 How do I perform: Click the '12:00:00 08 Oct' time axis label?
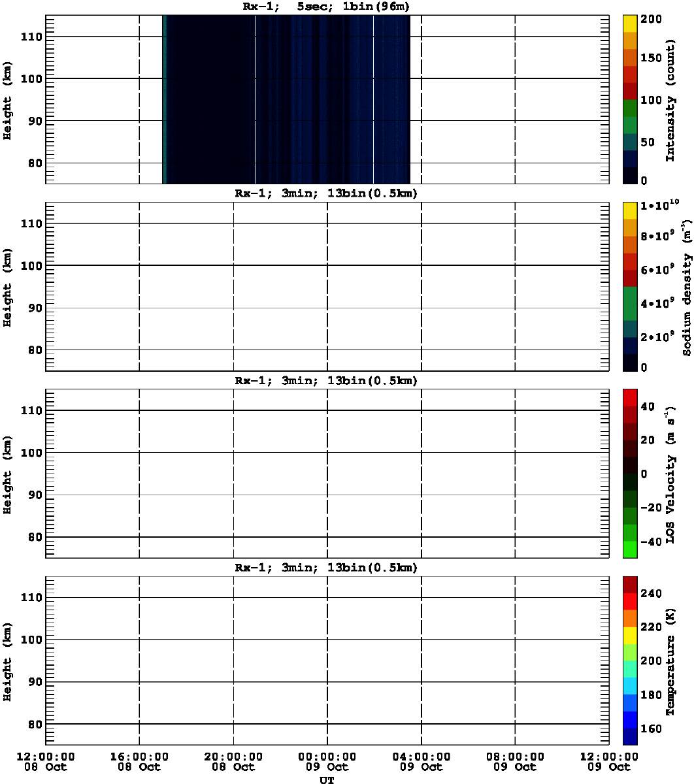tap(45, 760)
